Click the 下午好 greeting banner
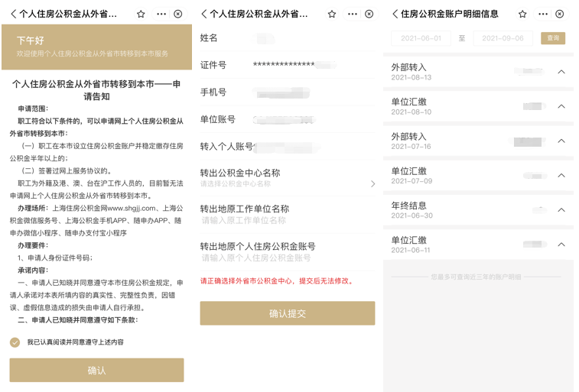The height and width of the screenshot is (392, 579). click(96, 47)
